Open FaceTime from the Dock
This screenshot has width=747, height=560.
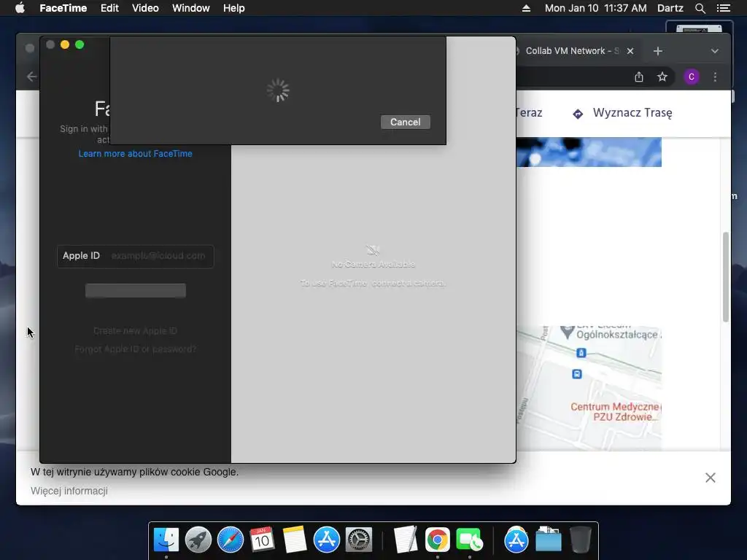click(469, 540)
